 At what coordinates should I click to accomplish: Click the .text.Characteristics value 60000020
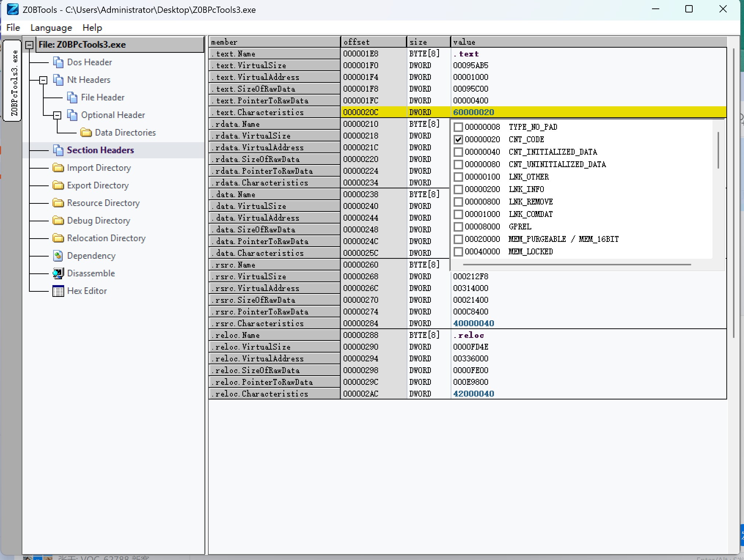tap(473, 112)
